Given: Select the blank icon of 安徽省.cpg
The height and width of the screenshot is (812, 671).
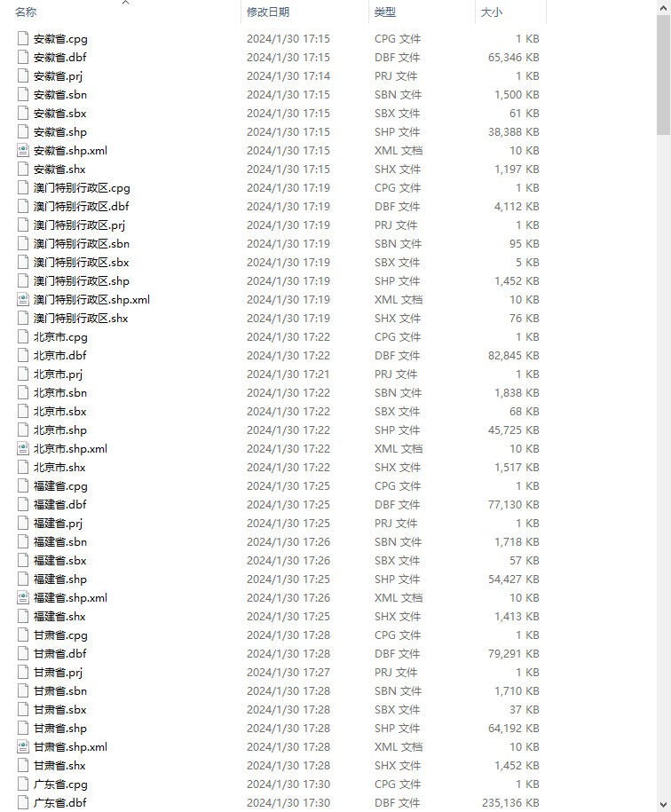Looking at the screenshot, I should coord(23,39).
